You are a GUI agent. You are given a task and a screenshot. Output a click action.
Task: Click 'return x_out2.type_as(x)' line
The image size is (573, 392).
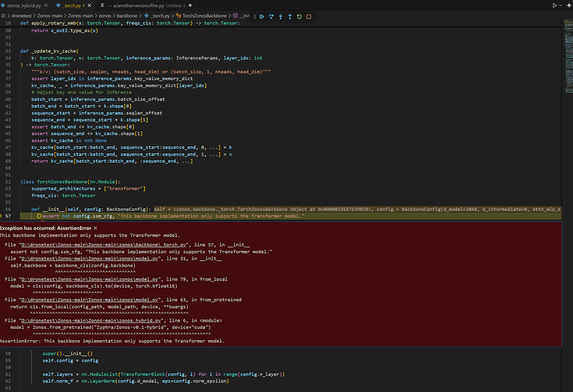coord(65,31)
